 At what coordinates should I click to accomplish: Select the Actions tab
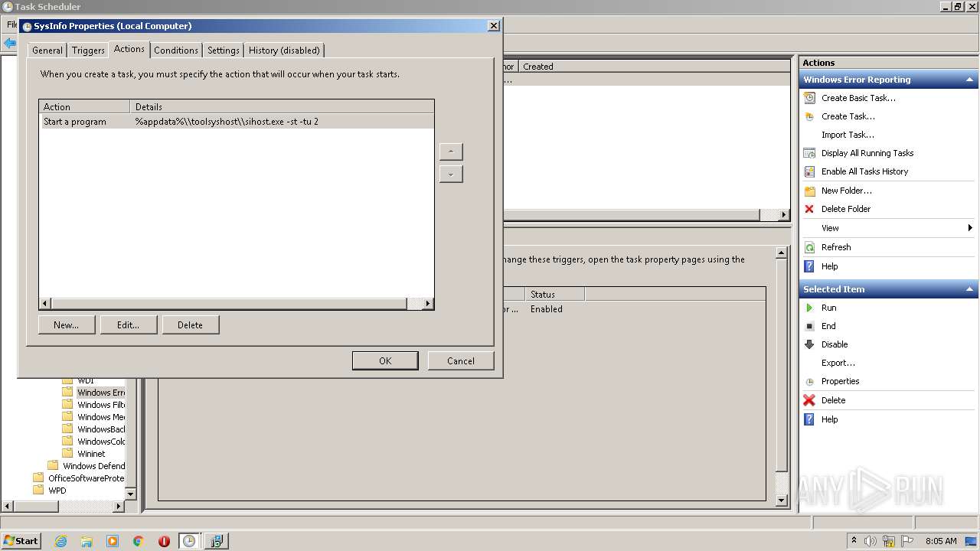(129, 49)
